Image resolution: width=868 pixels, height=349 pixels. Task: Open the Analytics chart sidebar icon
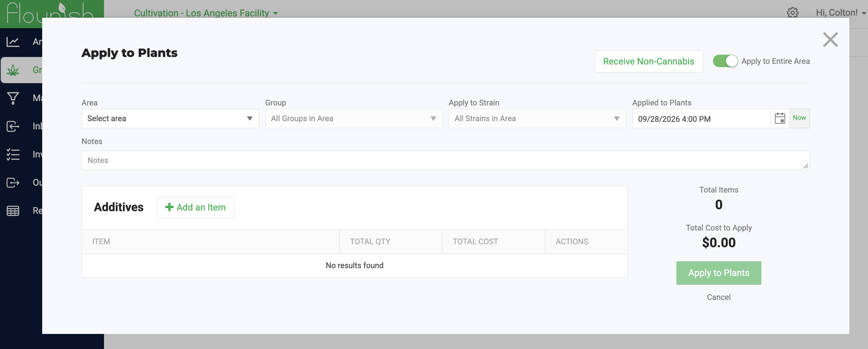(13, 42)
